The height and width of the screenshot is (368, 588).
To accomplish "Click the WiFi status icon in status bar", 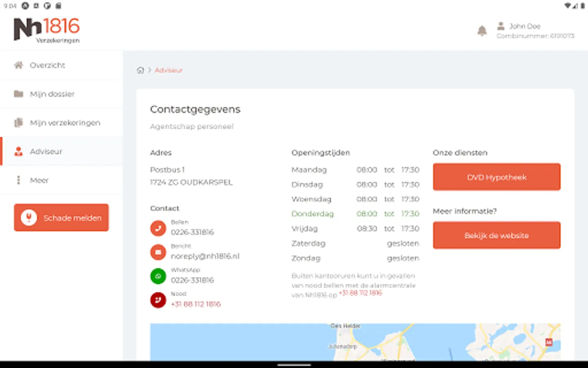I will coord(568,6).
